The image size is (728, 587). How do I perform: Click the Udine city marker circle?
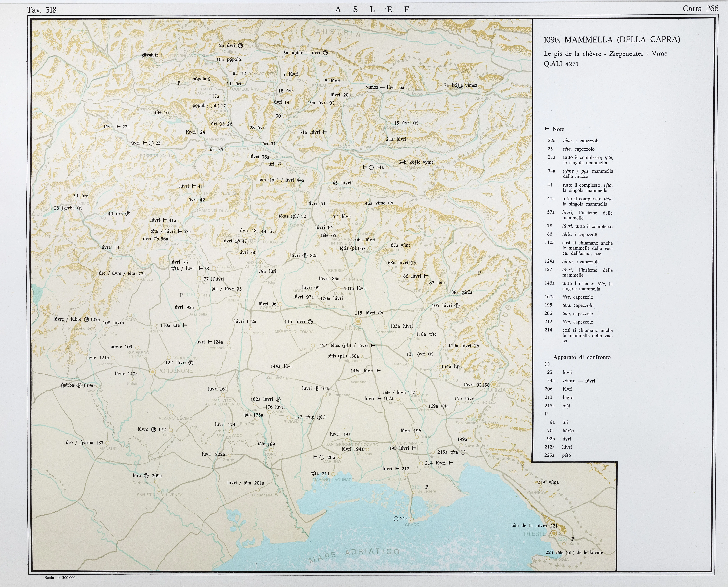[x=358, y=321]
